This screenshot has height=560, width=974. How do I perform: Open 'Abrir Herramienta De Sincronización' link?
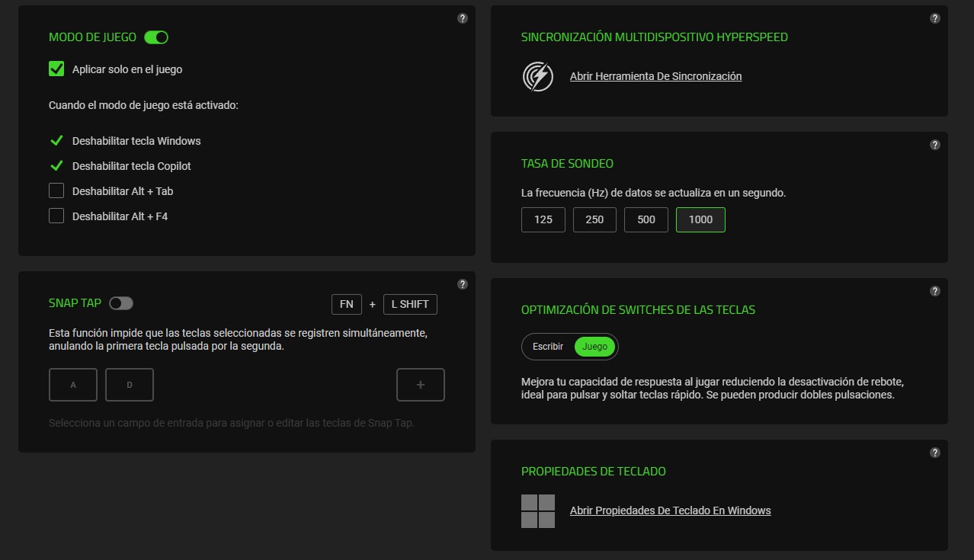coord(655,76)
